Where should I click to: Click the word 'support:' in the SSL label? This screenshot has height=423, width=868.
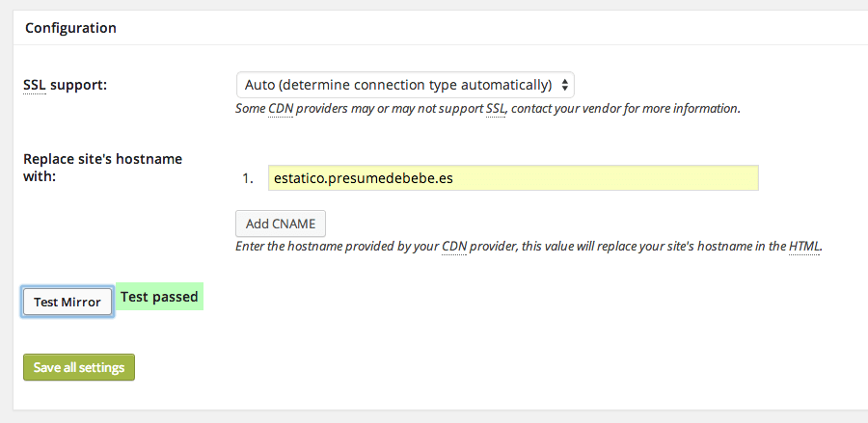[79, 86]
